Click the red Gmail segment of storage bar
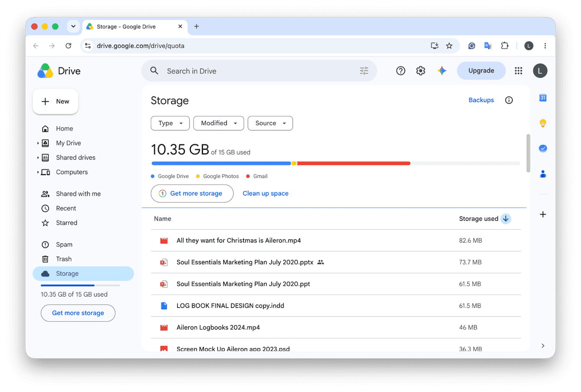This screenshot has height=392, width=581. [x=353, y=163]
